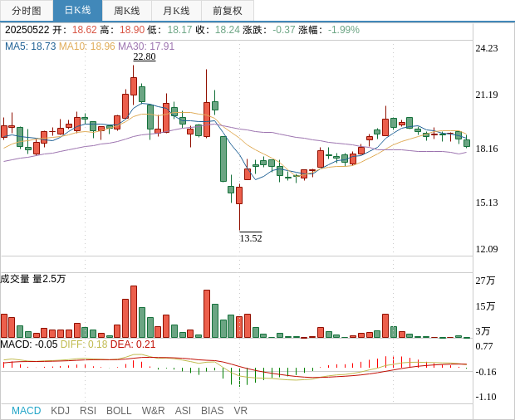The image size is (515, 420).
Task: Click the 12.09 price axis label
Action: (487, 249)
